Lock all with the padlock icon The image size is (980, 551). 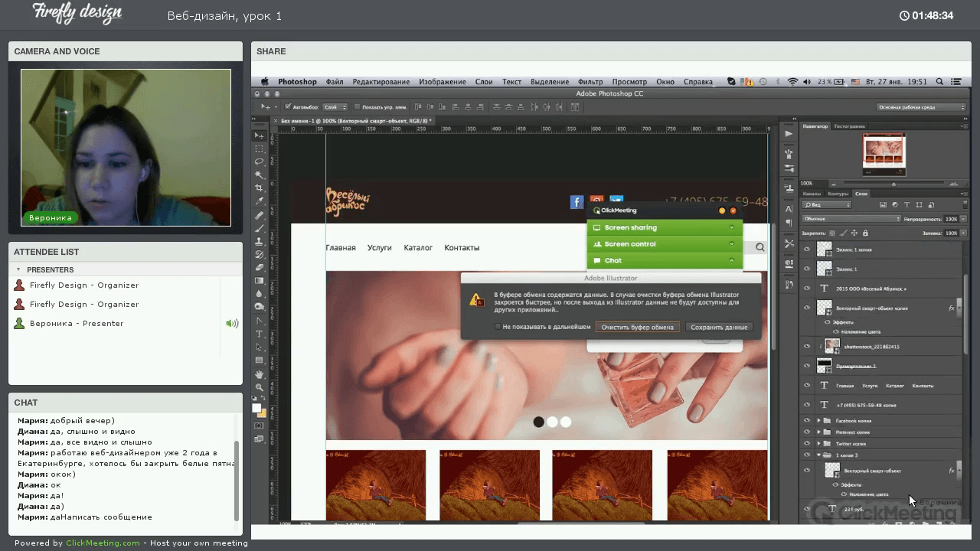(865, 233)
